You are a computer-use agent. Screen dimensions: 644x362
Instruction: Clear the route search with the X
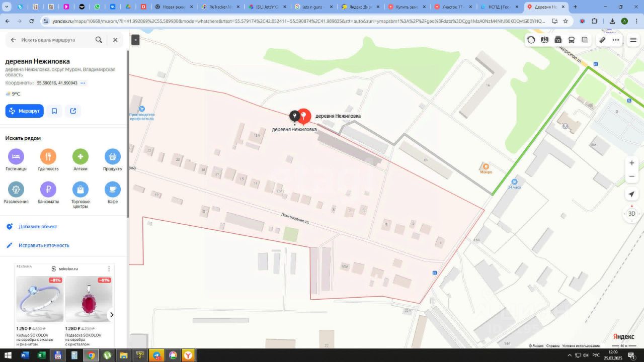click(x=115, y=40)
